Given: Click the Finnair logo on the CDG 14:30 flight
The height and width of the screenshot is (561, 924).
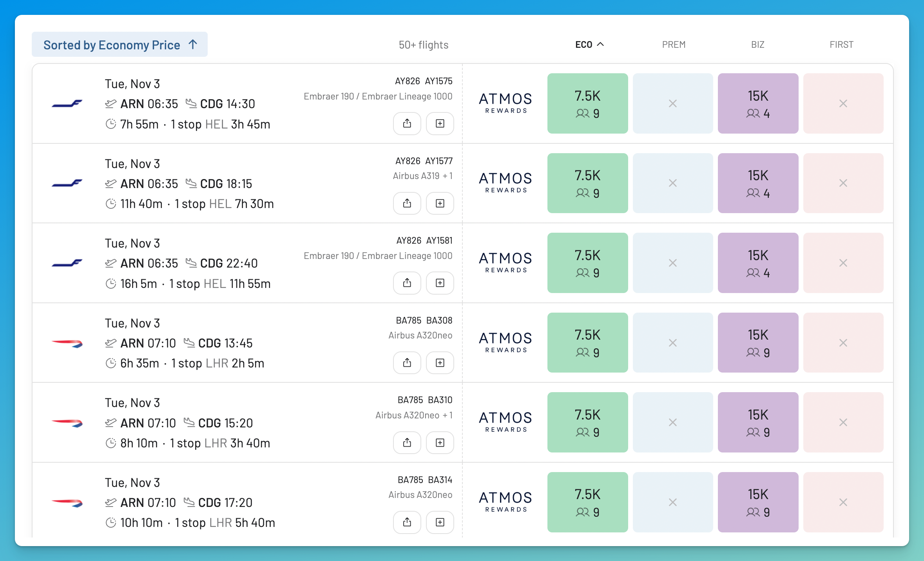Looking at the screenshot, I should 67,104.
